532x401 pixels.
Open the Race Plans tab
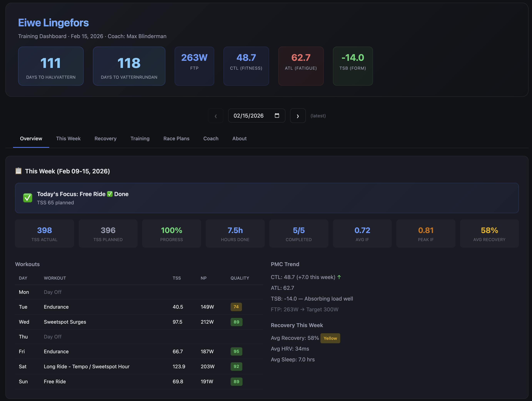point(176,139)
